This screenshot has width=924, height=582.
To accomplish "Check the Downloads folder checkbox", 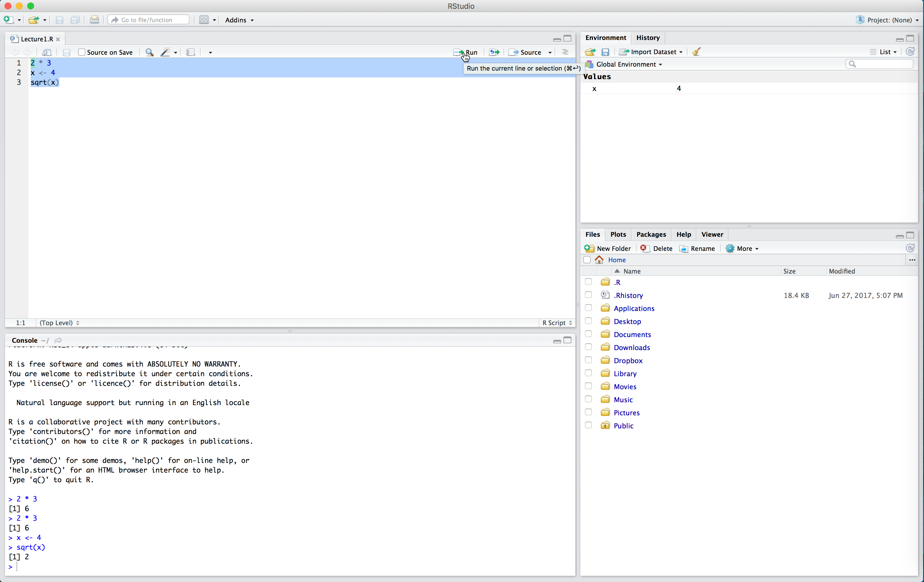I will click(588, 347).
